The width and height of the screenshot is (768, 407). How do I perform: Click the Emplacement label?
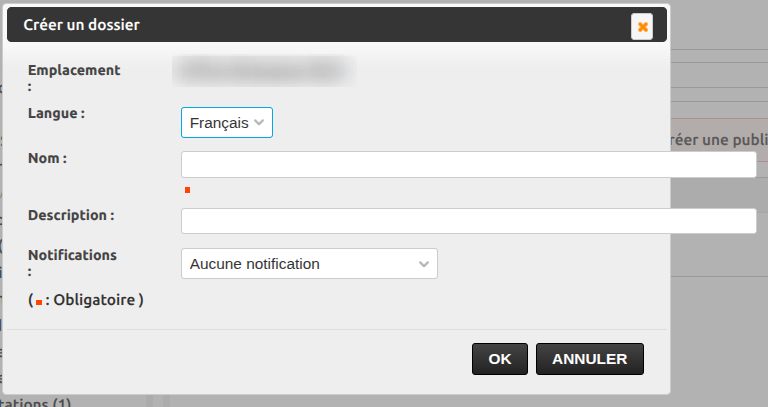coord(74,71)
